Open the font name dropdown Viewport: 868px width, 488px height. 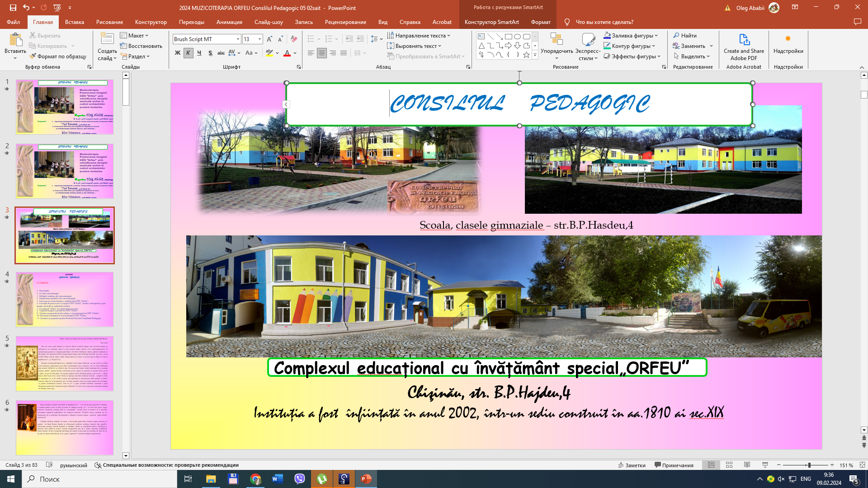(238, 39)
